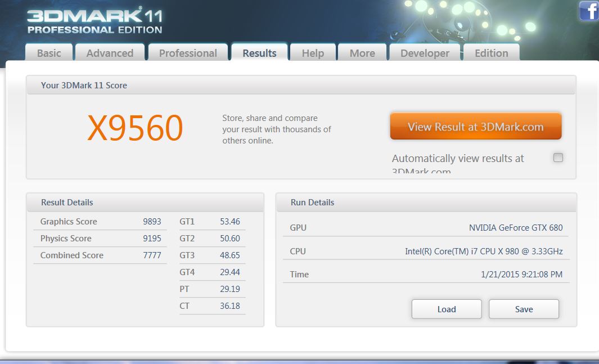
Task: Click the GT1 result 53.46
Action: click(x=230, y=222)
